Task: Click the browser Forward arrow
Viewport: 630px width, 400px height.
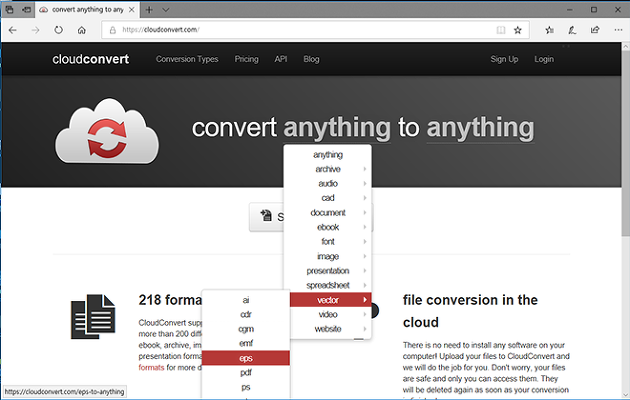Action: point(35,30)
